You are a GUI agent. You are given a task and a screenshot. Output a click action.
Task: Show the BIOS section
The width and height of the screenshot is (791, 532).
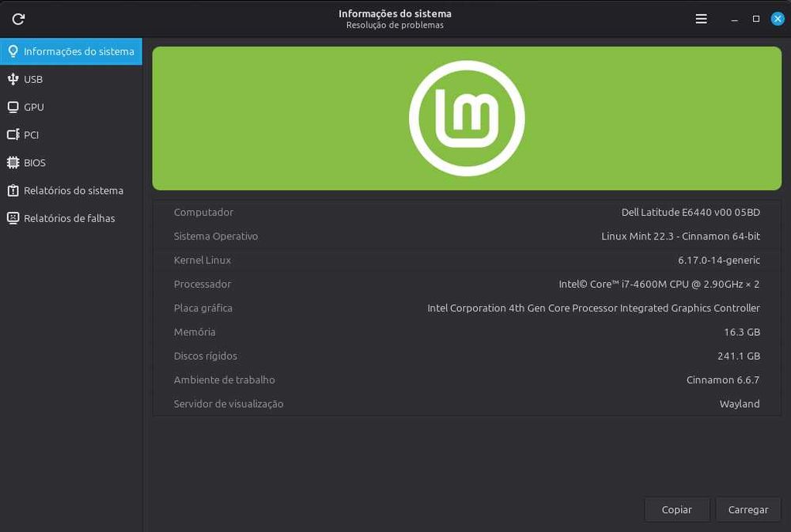71,162
